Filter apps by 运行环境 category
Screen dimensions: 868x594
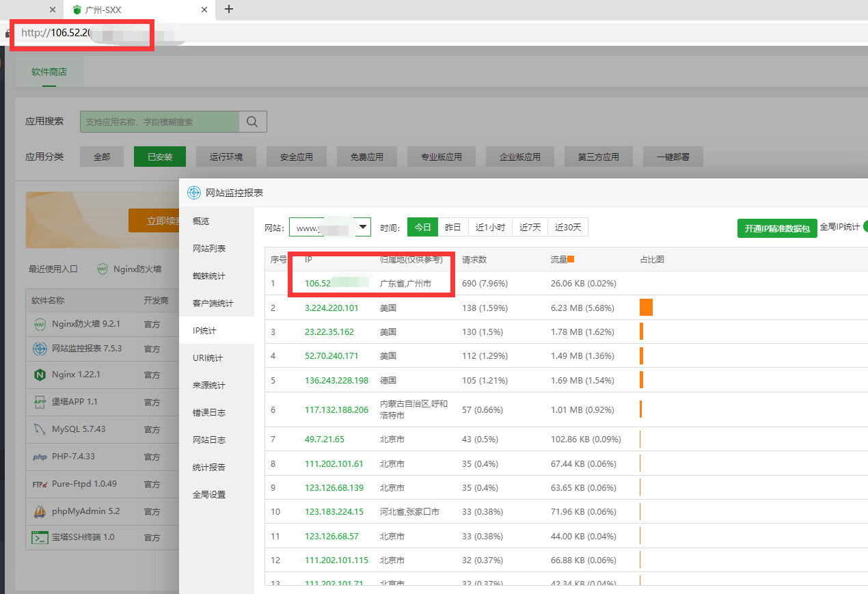[x=226, y=157]
